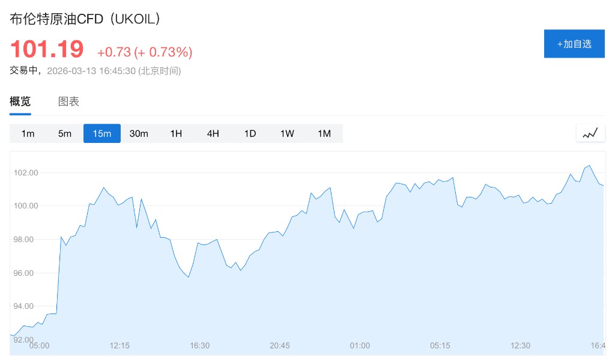The height and width of the screenshot is (364, 615).
Task: Choose the 1H timeframe
Action: pos(176,133)
